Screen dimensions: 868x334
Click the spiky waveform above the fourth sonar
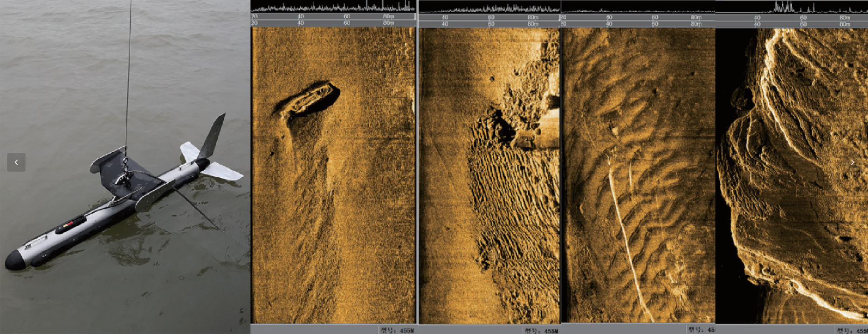coord(788,7)
